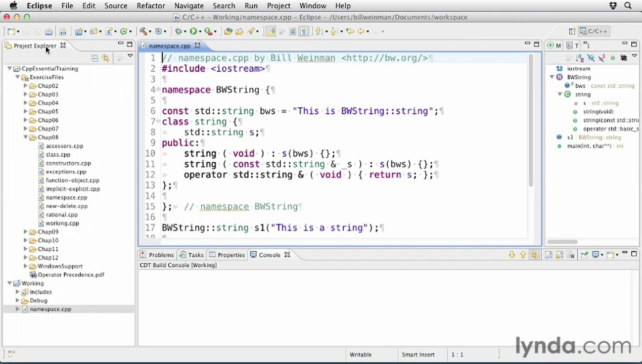
Task: Click Next Annotation toolbar icon
Action: [318, 31]
